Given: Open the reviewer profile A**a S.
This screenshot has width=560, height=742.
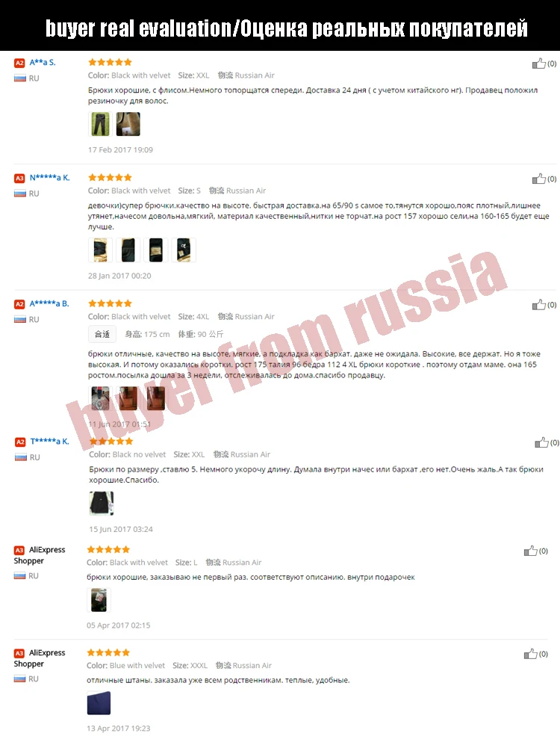Looking at the screenshot, I should [43, 62].
